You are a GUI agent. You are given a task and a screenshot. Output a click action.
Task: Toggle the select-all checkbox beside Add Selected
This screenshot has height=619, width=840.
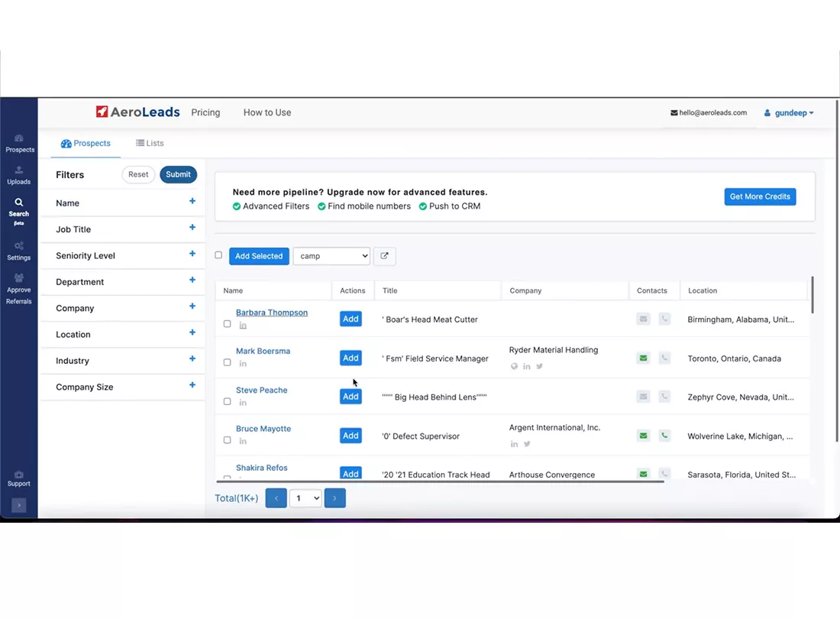[x=218, y=255]
